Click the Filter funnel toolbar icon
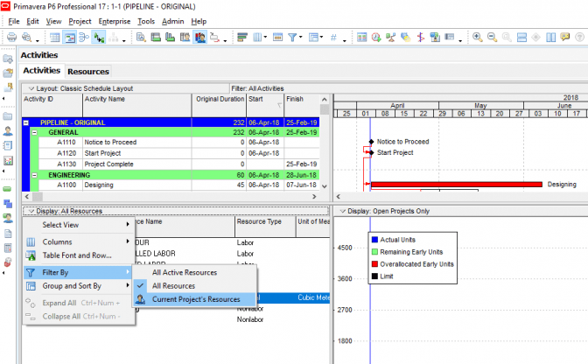Screen dimensions: 588x364 292,38
